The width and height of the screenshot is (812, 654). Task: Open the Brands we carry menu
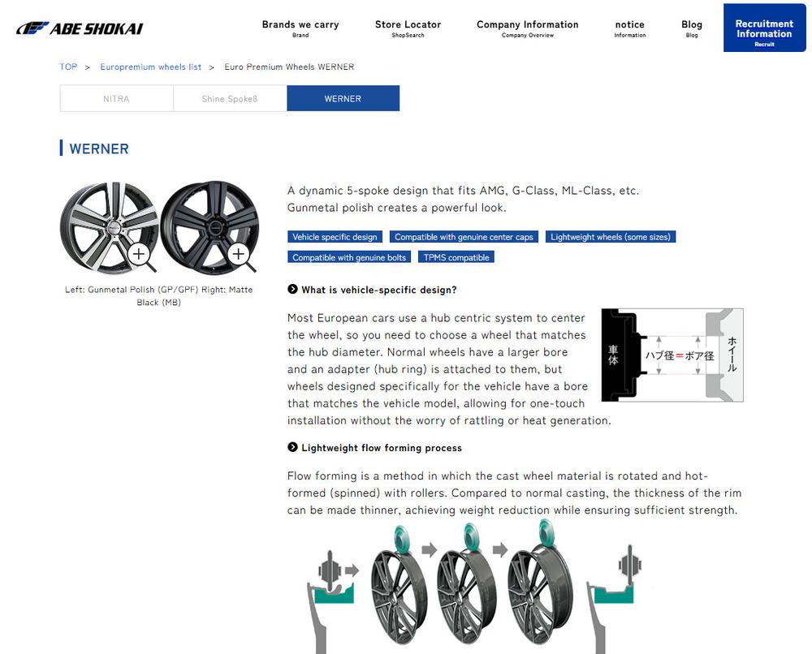(x=300, y=28)
